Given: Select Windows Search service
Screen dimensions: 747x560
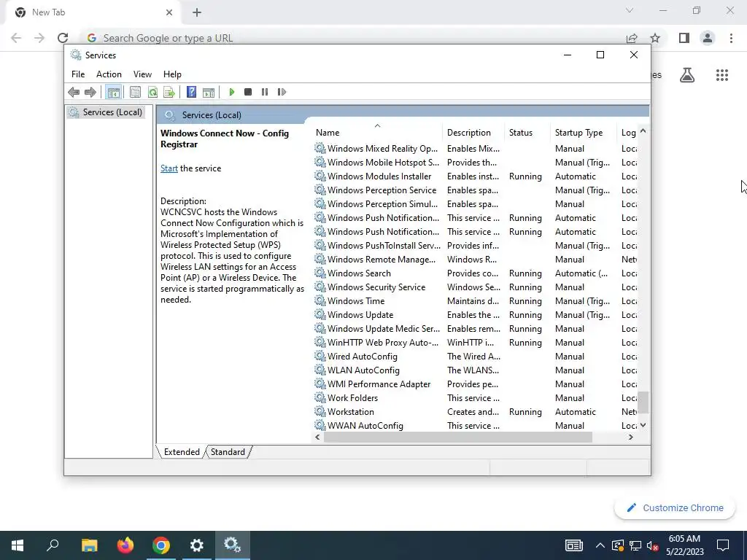Looking at the screenshot, I should click(x=476, y=273).
